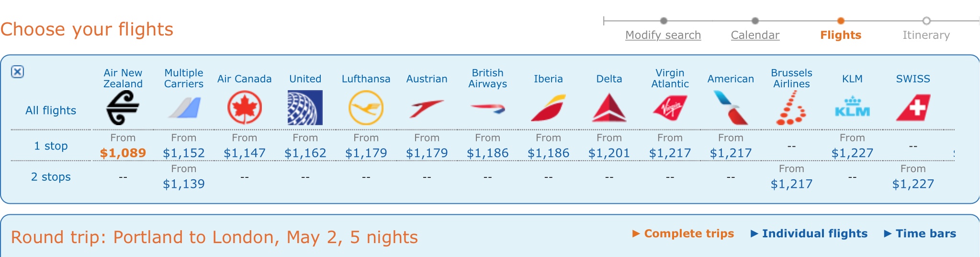Filter by 1 stop row label
Viewport: 980px width, 257px height.
tap(51, 146)
